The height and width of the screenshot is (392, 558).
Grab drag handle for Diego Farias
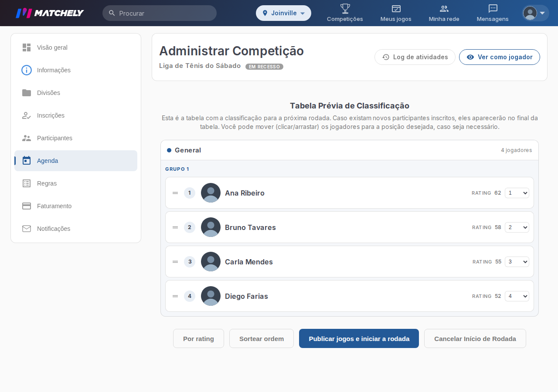[175, 296]
